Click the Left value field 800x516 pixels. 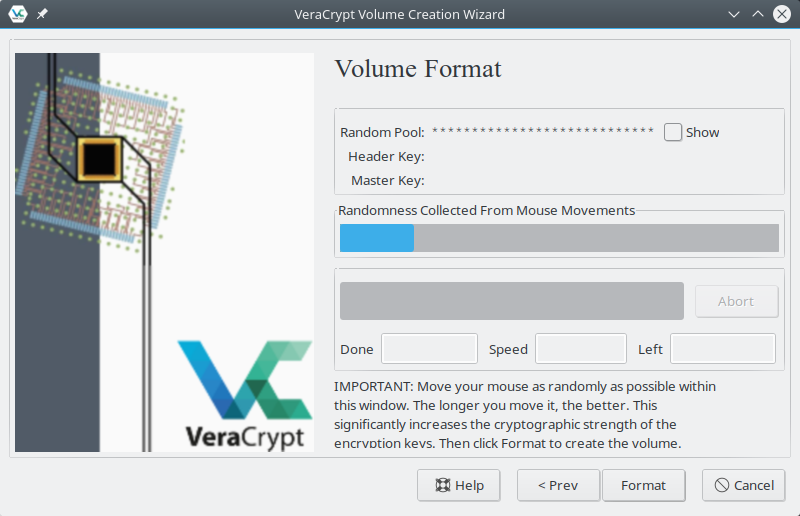[722, 349]
